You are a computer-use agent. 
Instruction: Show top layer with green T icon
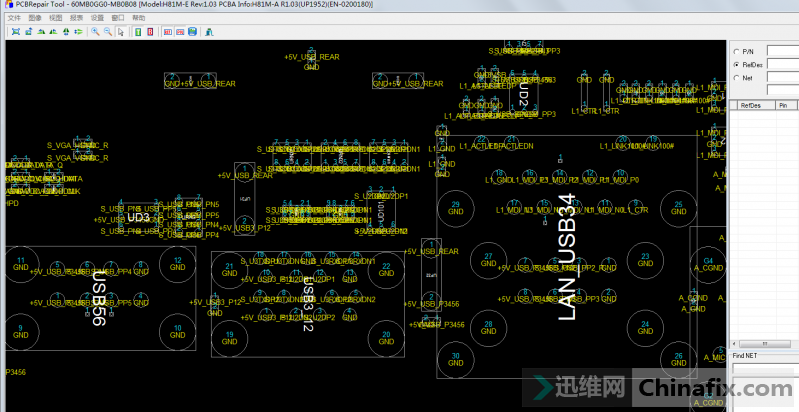(x=138, y=32)
